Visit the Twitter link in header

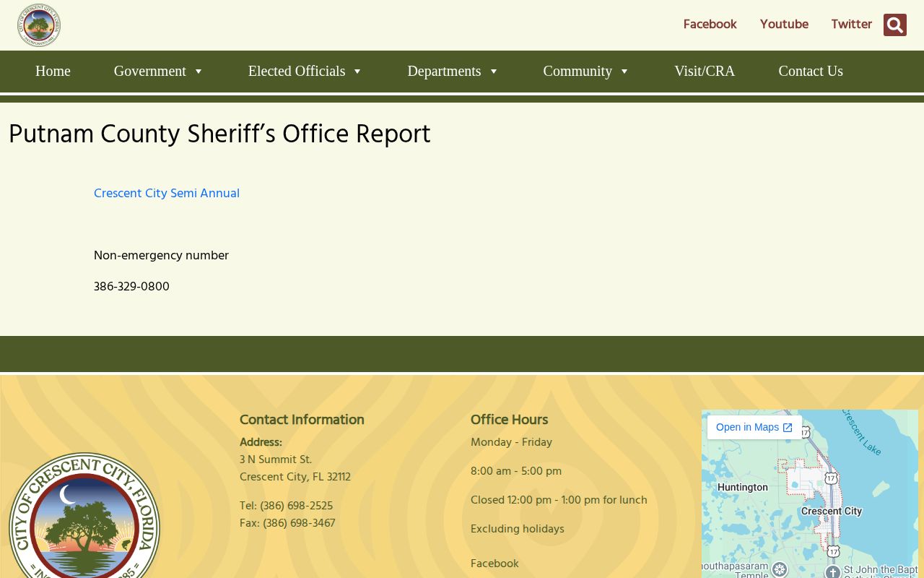(851, 25)
